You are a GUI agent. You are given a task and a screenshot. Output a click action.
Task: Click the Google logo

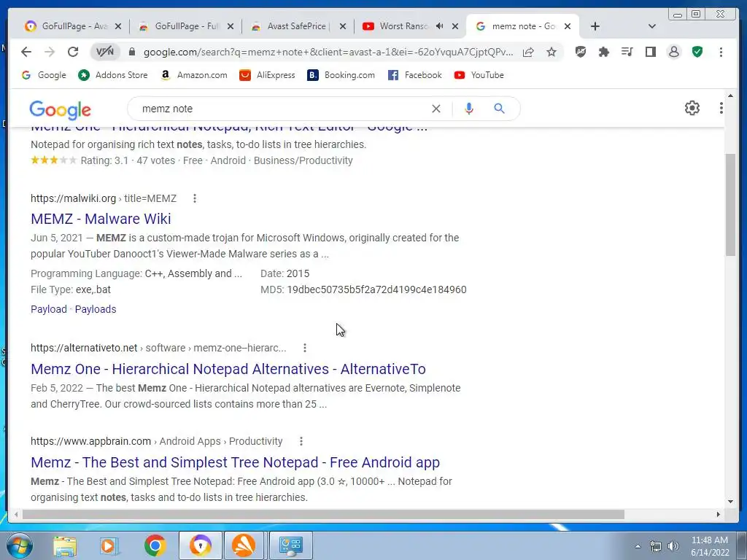click(60, 109)
